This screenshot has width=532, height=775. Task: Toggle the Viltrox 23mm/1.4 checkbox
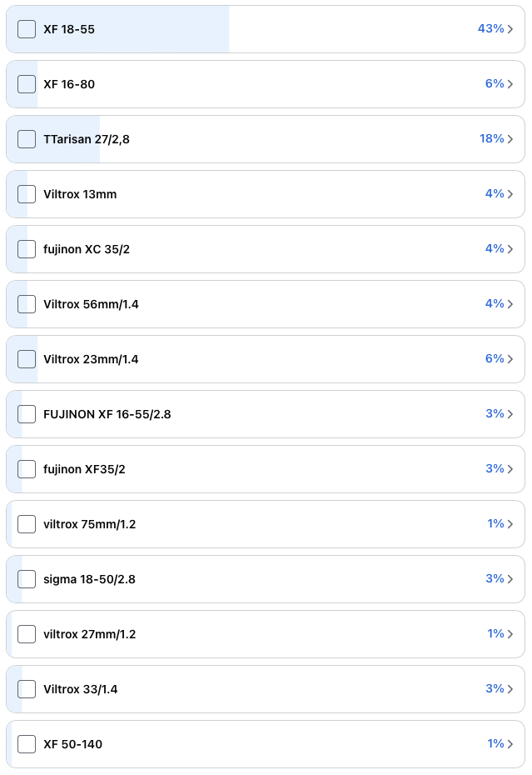pos(27,359)
